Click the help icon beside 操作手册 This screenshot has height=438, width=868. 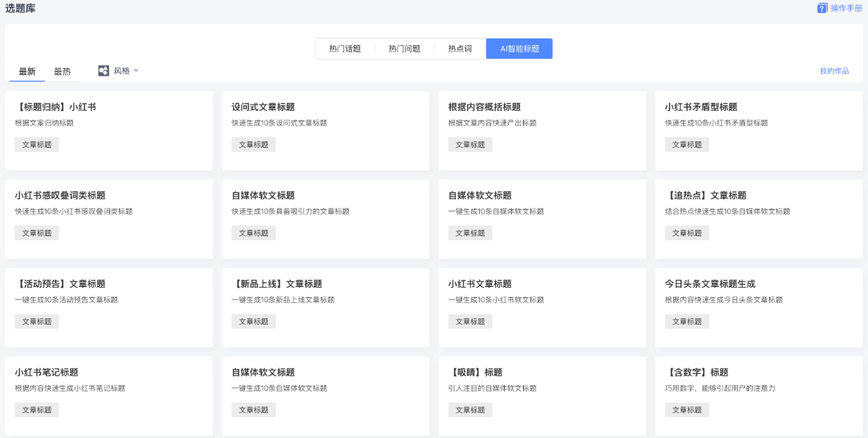tap(822, 8)
